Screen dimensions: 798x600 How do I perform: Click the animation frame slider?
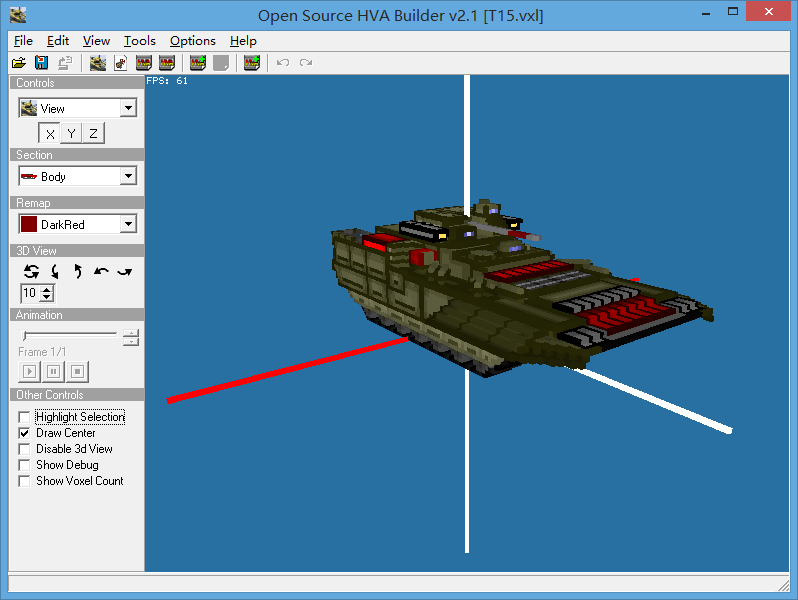click(x=70, y=335)
